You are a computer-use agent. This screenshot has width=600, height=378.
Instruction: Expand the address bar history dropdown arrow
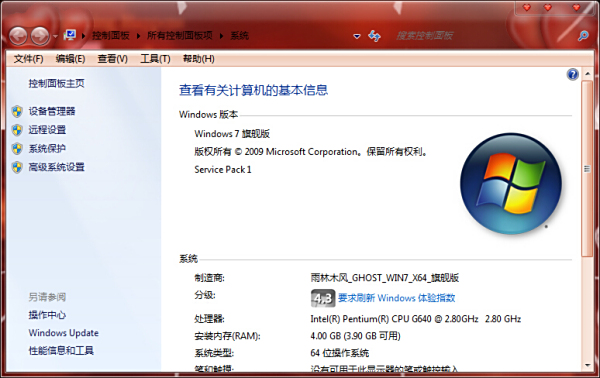(x=357, y=36)
